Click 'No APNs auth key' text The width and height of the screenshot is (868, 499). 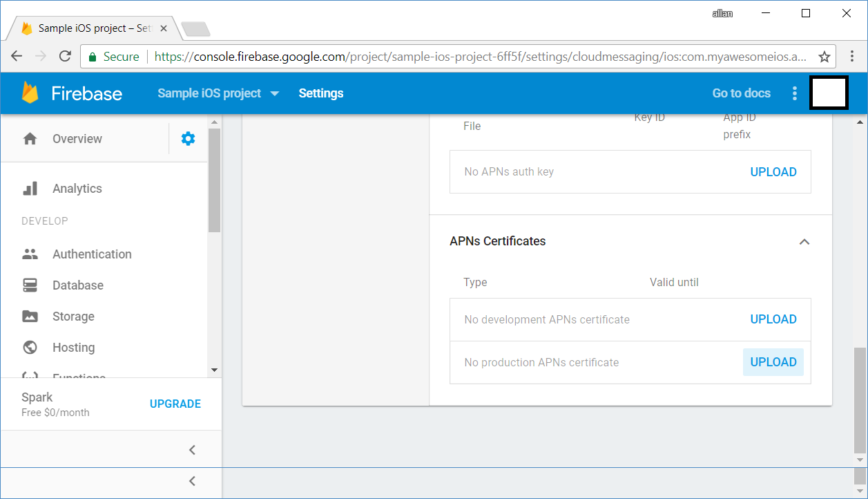(x=509, y=171)
